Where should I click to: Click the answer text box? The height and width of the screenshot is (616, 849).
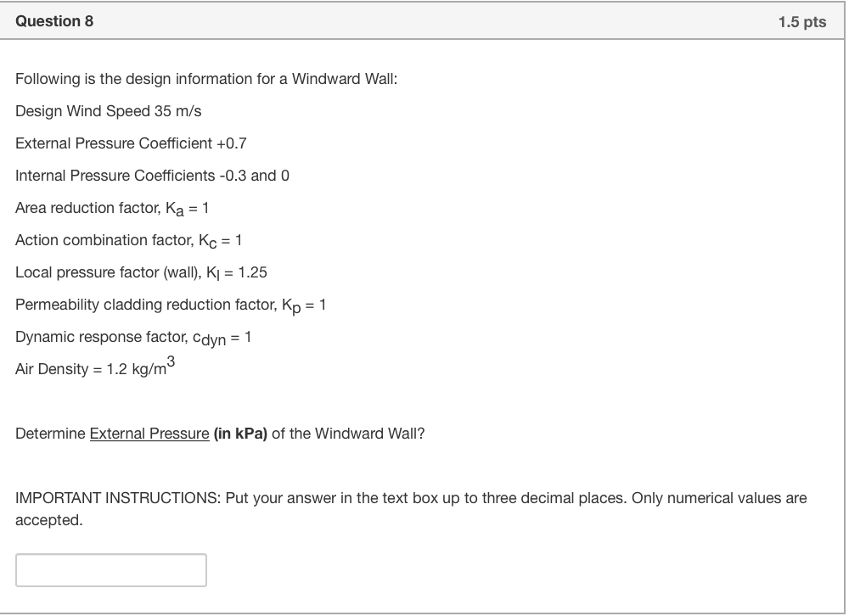pyautogui.click(x=111, y=570)
